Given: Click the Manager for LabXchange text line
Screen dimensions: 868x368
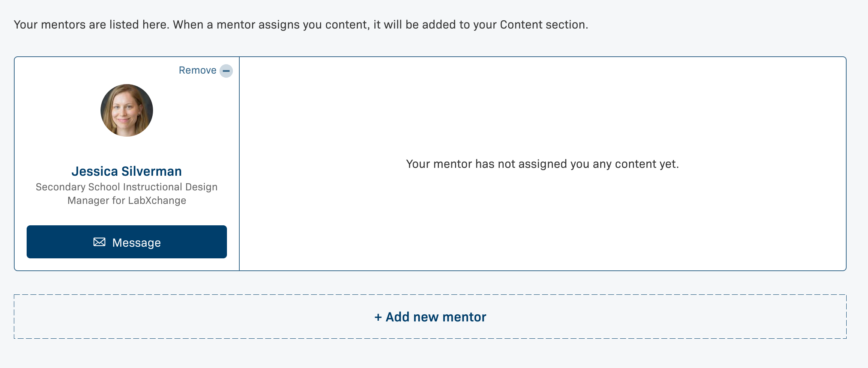Looking at the screenshot, I should click(127, 201).
